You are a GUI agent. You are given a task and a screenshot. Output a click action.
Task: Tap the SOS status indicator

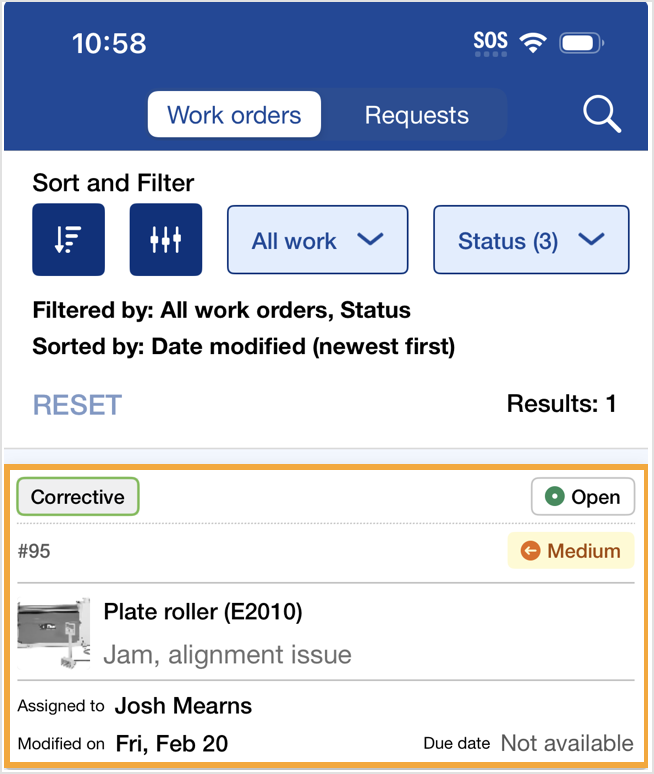click(x=490, y=42)
